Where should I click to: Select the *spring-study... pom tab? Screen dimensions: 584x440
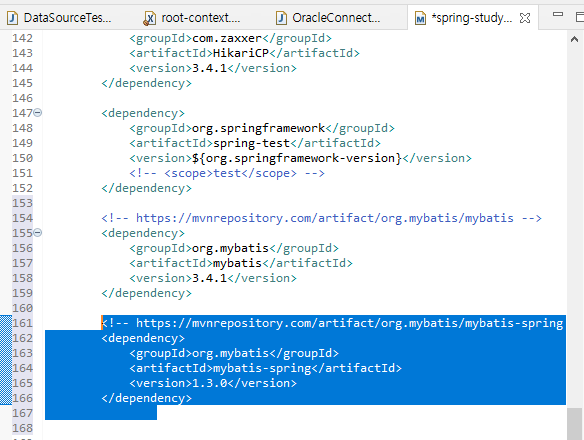(472, 18)
